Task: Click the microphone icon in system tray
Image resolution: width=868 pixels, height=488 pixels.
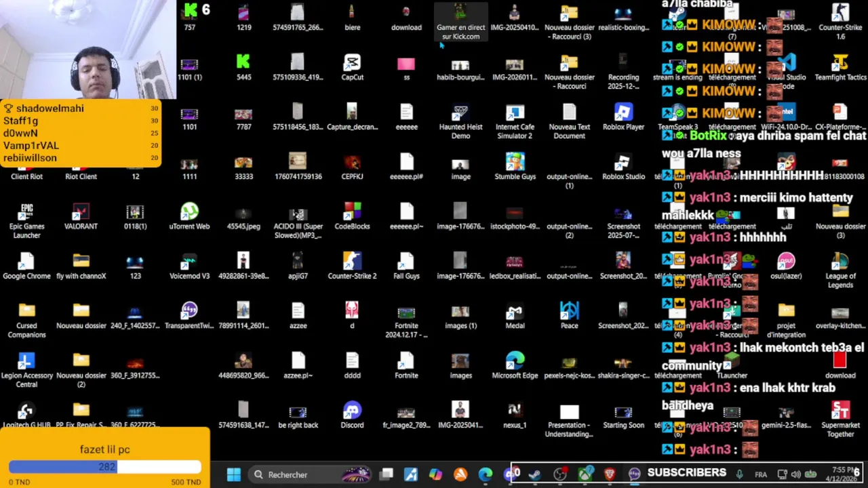Action: tap(740, 474)
